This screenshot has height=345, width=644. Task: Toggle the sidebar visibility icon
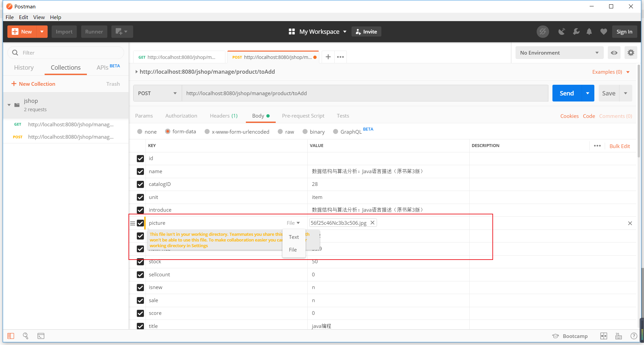[10, 336]
